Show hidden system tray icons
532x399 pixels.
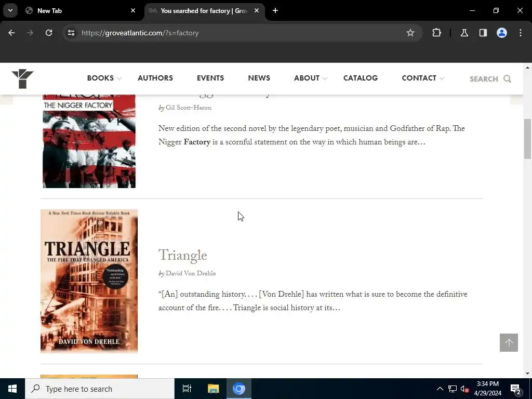[x=440, y=389]
